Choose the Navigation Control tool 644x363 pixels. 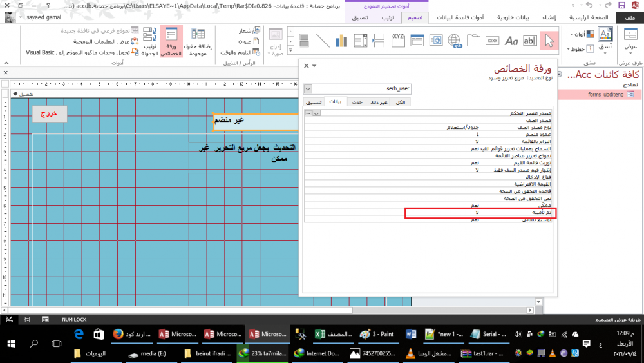(x=417, y=41)
